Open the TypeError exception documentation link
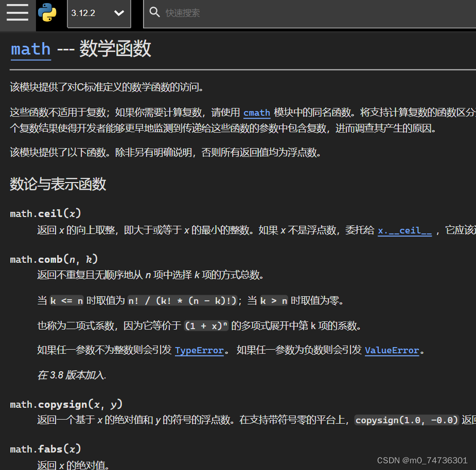476x470 pixels. tap(199, 350)
